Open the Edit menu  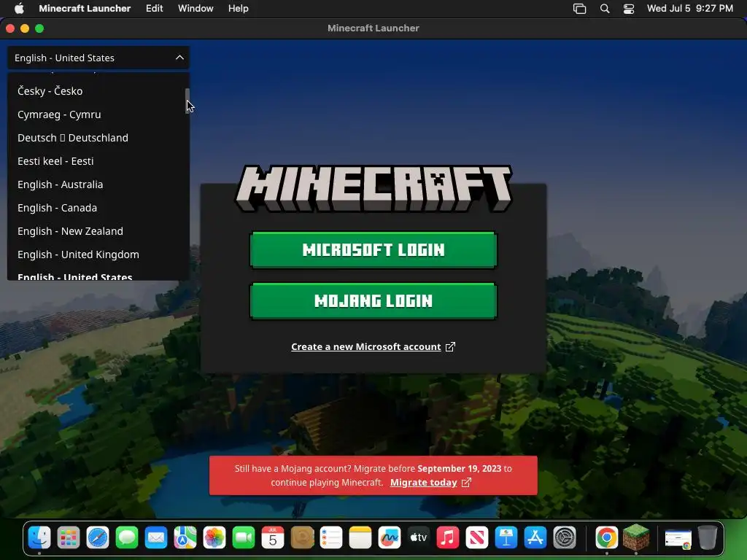(155, 8)
